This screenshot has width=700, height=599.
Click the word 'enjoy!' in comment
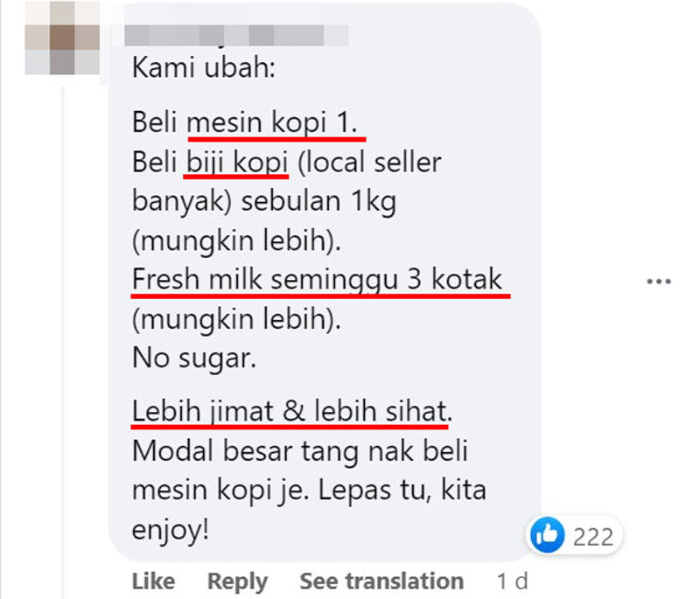click(170, 530)
